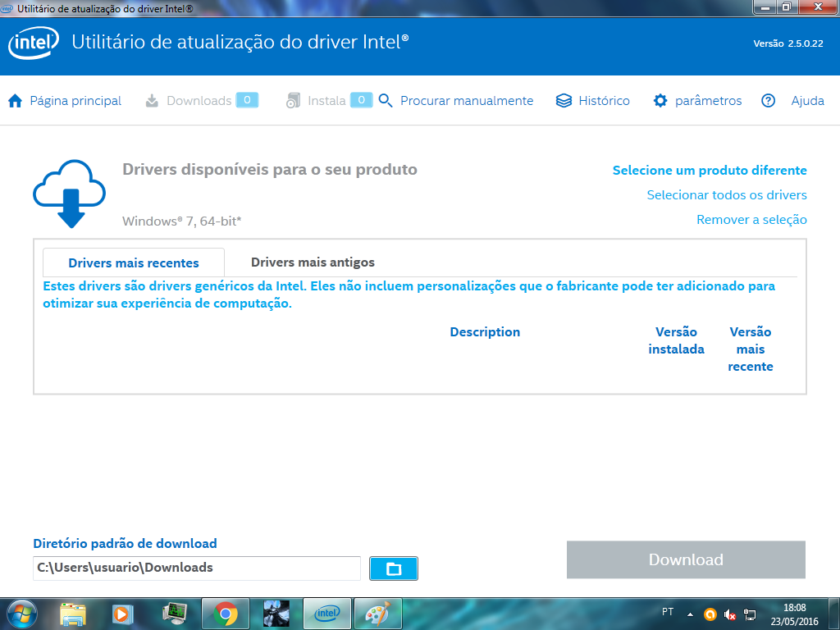Screen dimensions: 840x630
Task: Close the Intel utility window
Action: click(818, 7)
